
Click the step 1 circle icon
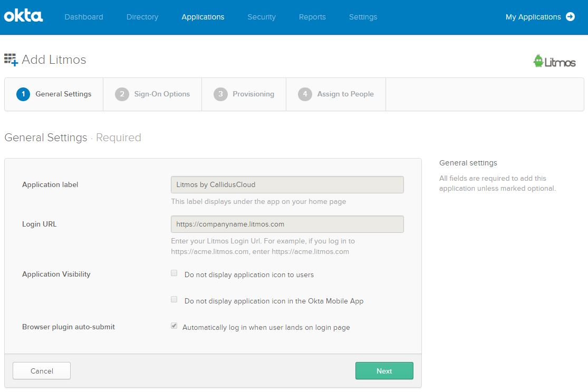click(23, 94)
